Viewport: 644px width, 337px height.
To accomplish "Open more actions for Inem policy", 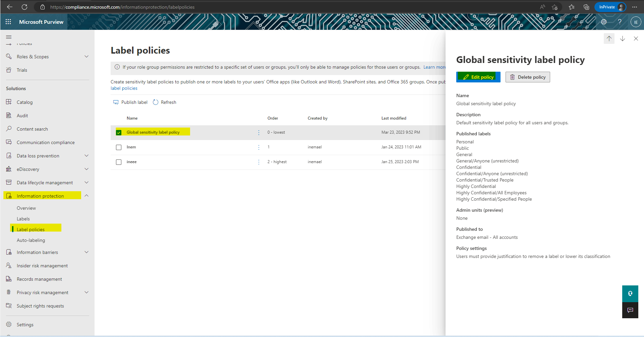I will [259, 147].
